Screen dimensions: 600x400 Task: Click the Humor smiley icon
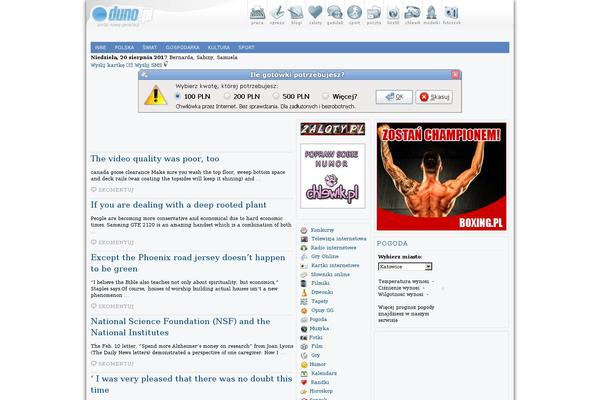(x=304, y=364)
